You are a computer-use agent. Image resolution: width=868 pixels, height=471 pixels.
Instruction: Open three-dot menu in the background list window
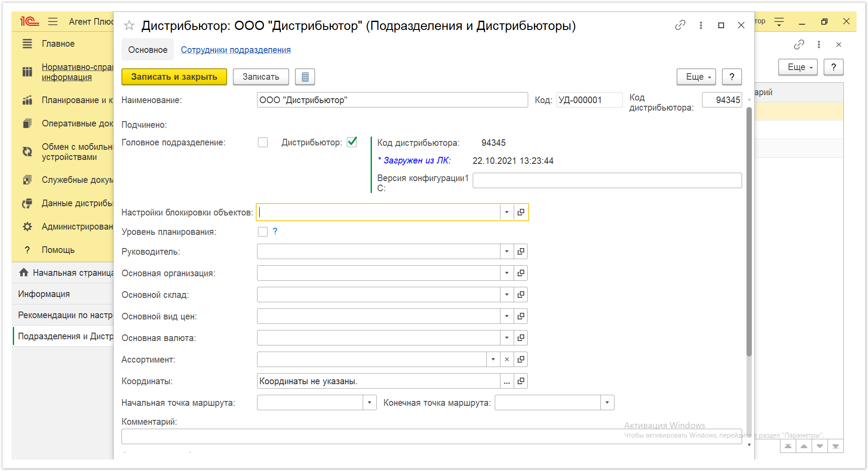[819, 45]
